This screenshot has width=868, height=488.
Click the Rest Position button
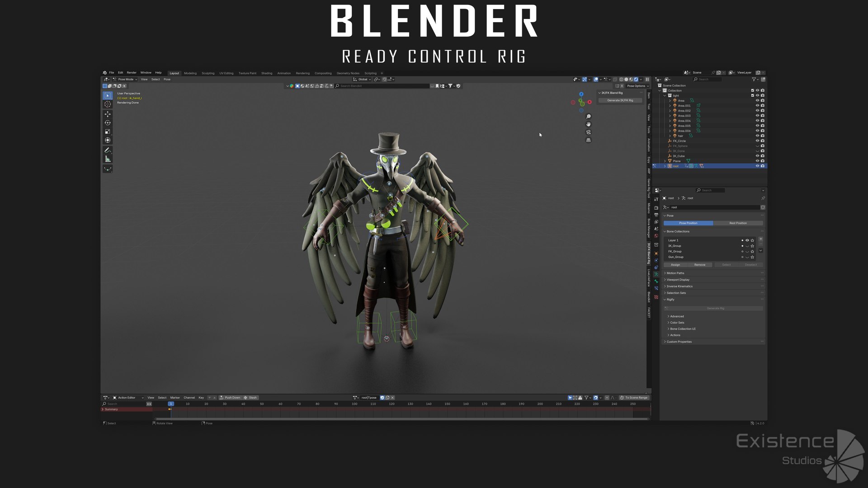(x=738, y=223)
